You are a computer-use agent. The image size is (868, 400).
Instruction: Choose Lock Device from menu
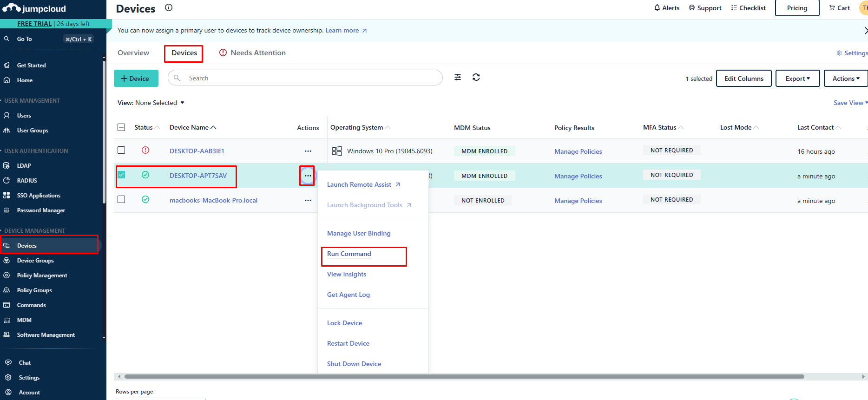click(344, 323)
